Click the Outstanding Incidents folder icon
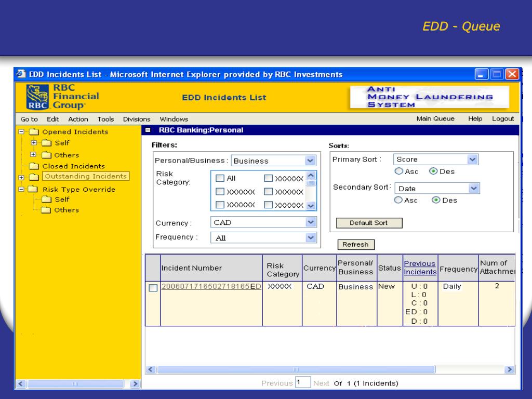The width and height of the screenshot is (532, 399). (34, 177)
